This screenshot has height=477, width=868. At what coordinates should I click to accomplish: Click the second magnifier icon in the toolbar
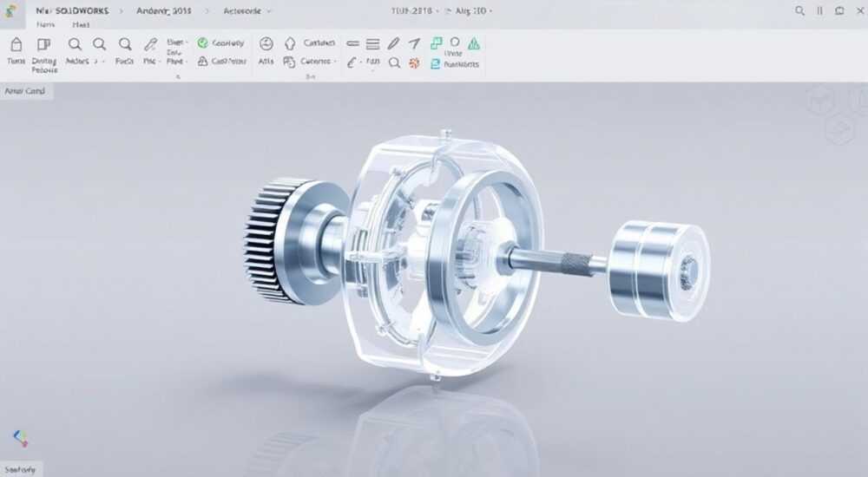tap(100, 44)
